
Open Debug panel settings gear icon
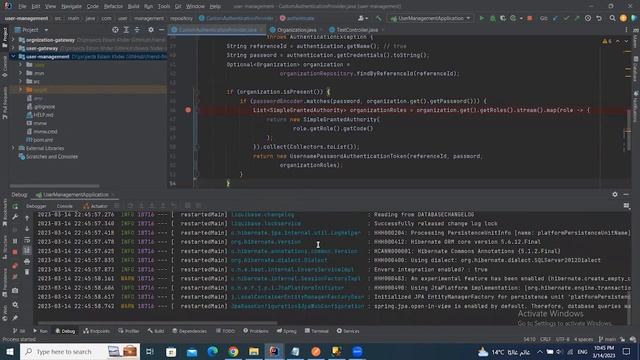point(615,195)
